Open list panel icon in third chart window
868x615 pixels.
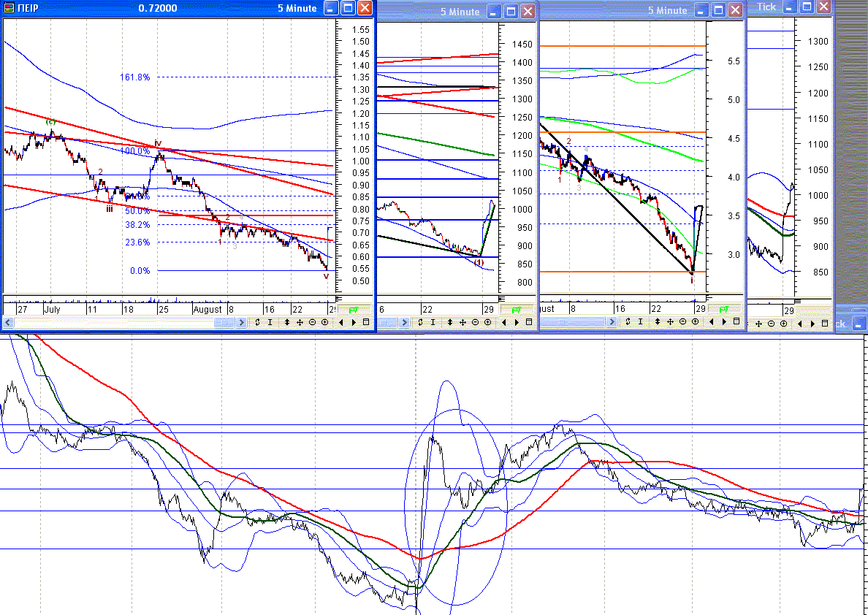point(736,321)
